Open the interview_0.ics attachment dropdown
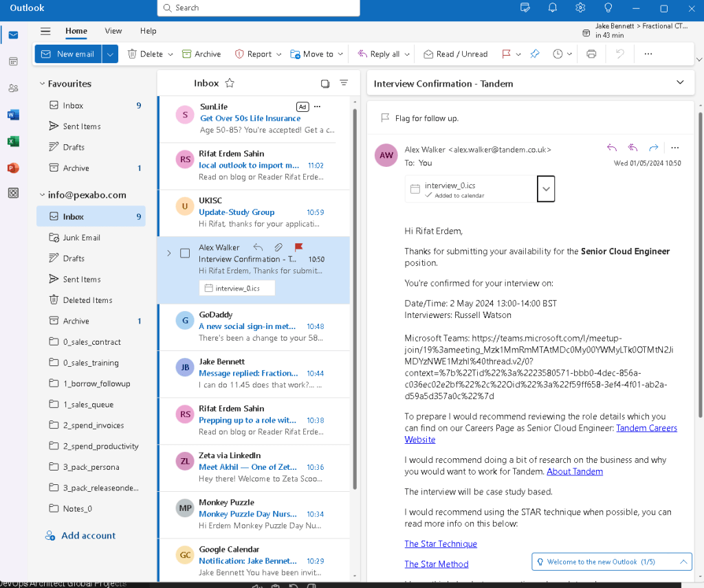The width and height of the screenshot is (704, 588). (x=546, y=189)
